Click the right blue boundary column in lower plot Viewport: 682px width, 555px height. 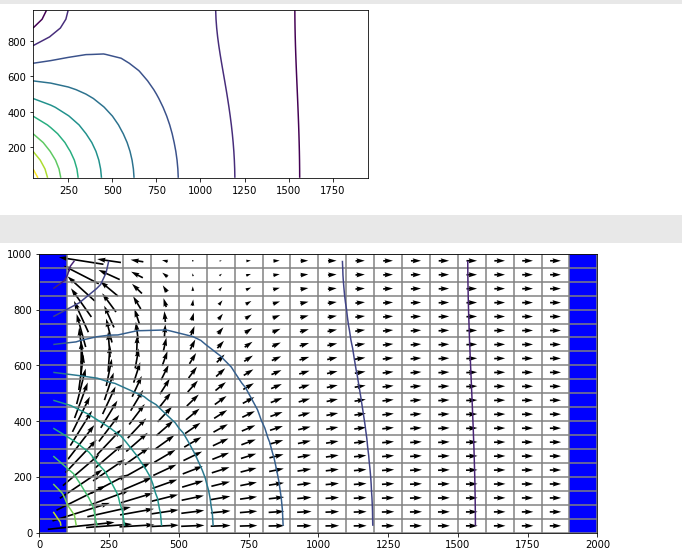click(x=583, y=393)
